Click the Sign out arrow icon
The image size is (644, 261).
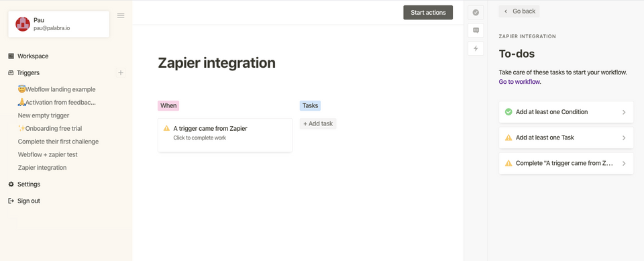11,201
